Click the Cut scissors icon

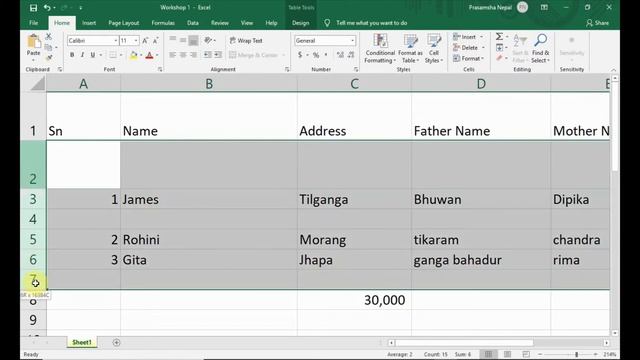click(49, 37)
